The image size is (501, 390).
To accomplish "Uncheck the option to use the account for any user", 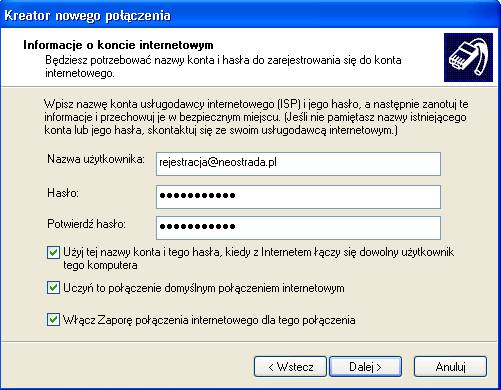I will [53, 253].
